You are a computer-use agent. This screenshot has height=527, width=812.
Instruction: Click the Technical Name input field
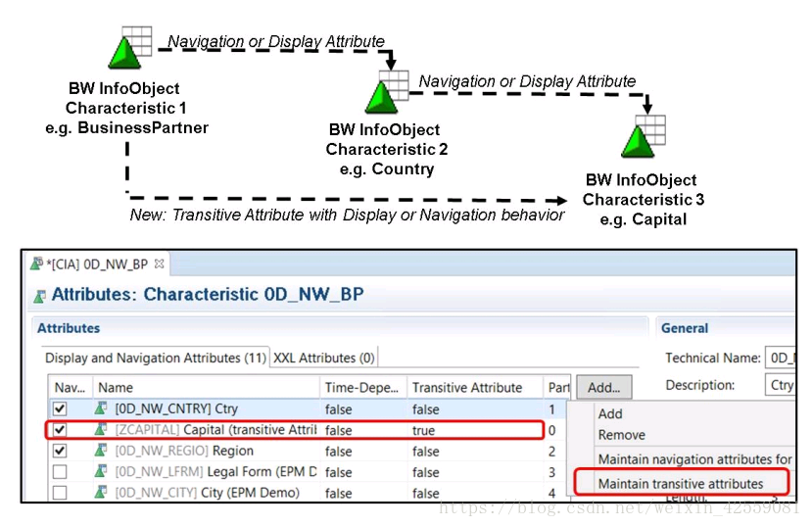click(780, 358)
